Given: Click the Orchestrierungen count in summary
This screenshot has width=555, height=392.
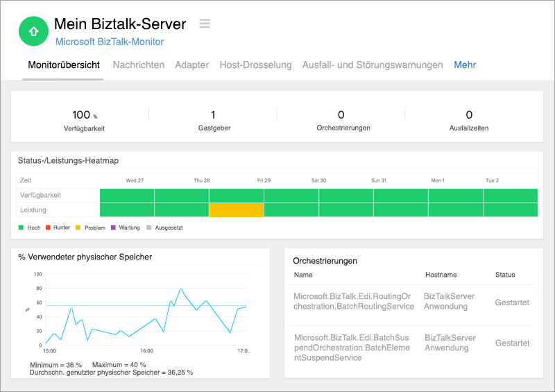Looking at the screenshot, I should point(341,114).
